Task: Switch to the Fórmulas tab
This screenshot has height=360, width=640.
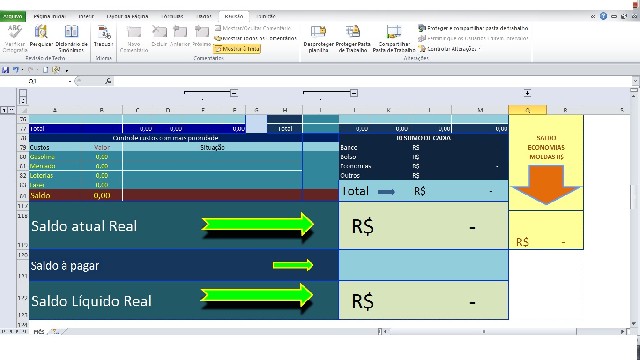Action: tap(173, 16)
